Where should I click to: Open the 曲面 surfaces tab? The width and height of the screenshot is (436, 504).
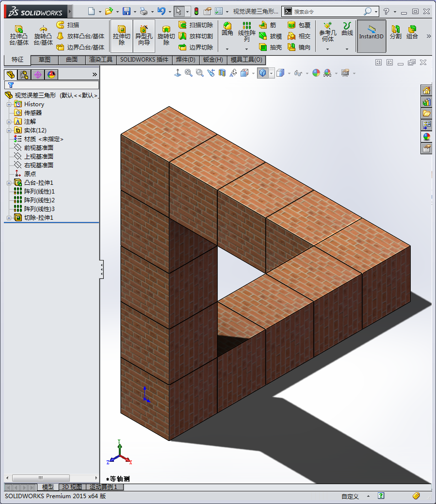[x=72, y=60]
